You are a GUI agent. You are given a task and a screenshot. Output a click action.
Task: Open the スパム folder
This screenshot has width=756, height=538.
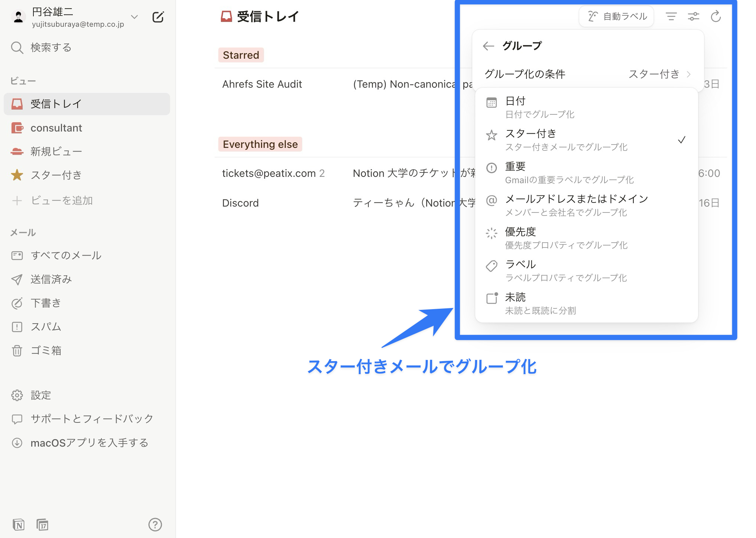pos(87,327)
